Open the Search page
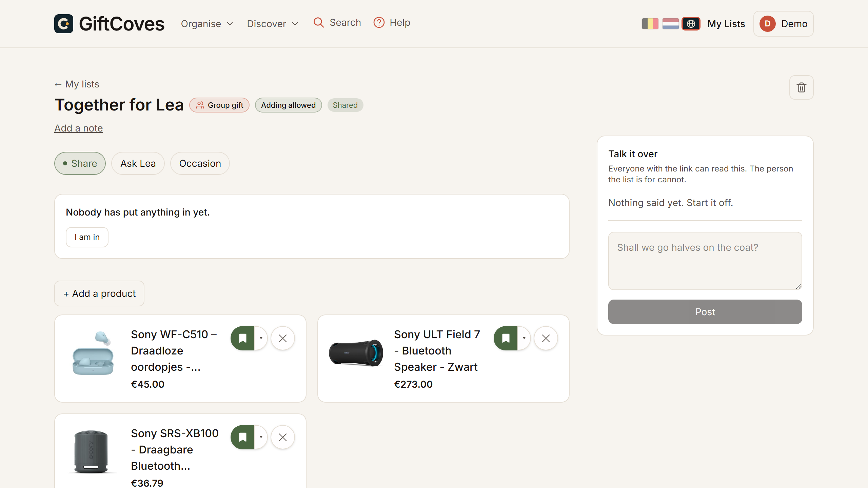868x488 pixels. (x=337, y=22)
